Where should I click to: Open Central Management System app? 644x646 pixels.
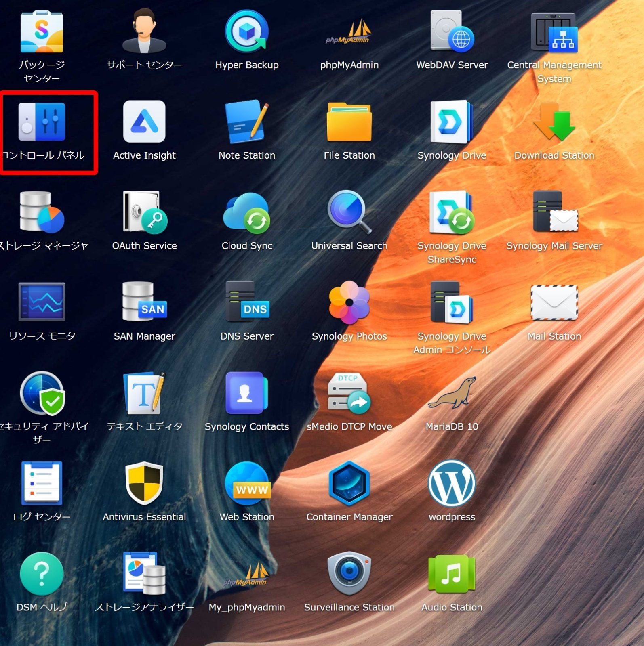pyautogui.click(x=554, y=32)
